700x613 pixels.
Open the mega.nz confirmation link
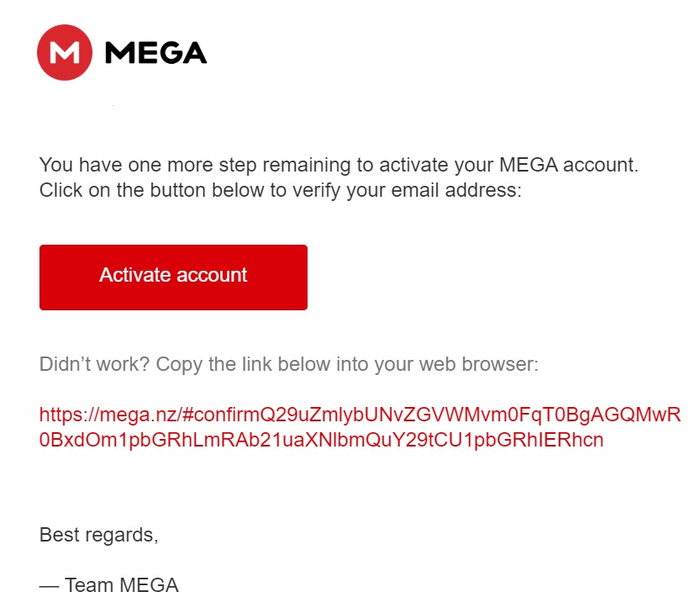tap(360, 415)
